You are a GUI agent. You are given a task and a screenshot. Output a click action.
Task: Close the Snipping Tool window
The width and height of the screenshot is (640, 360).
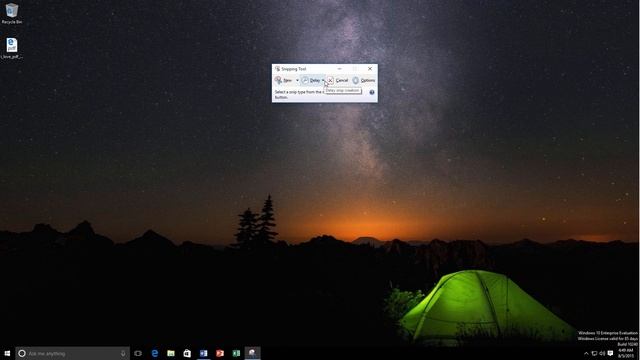pyautogui.click(x=370, y=69)
